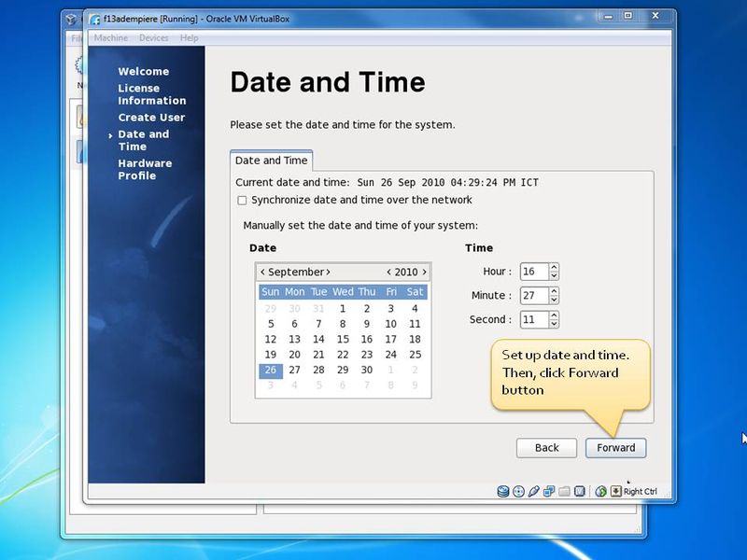Select September 15 in the calendar
This screenshot has height=560, width=747.
(x=343, y=339)
